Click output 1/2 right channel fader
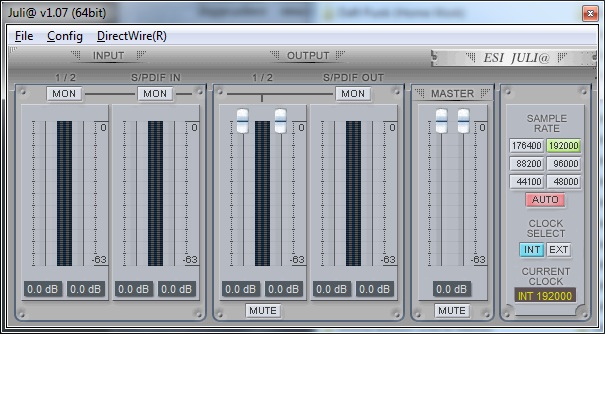Viewport: 605px width, 403px height. click(x=281, y=121)
